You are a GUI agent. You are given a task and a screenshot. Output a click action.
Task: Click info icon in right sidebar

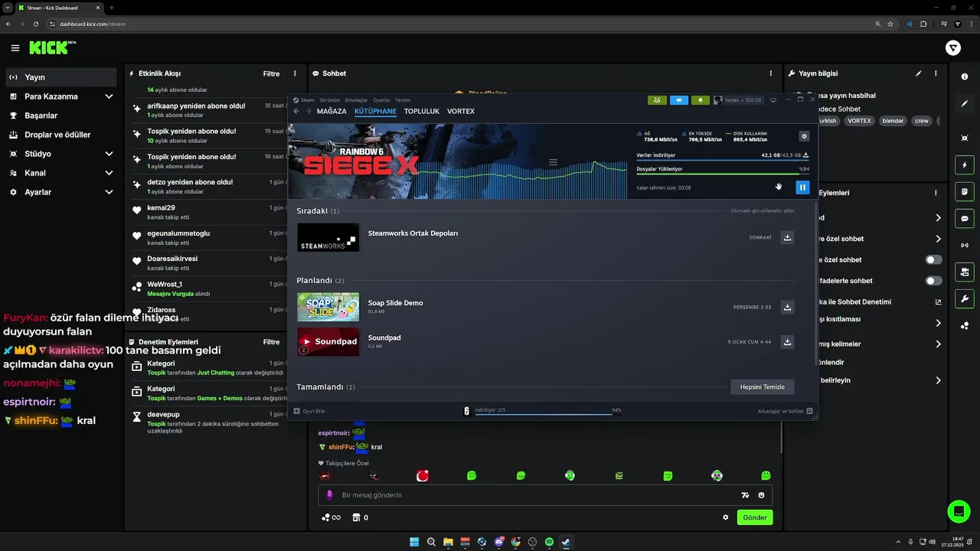tap(965, 77)
